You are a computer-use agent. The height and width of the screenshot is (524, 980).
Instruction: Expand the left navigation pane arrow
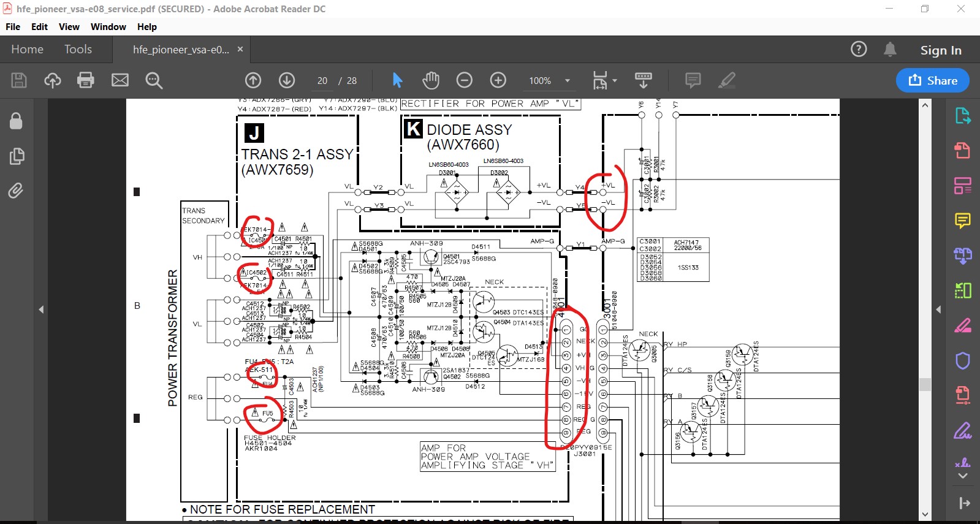coord(41,309)
